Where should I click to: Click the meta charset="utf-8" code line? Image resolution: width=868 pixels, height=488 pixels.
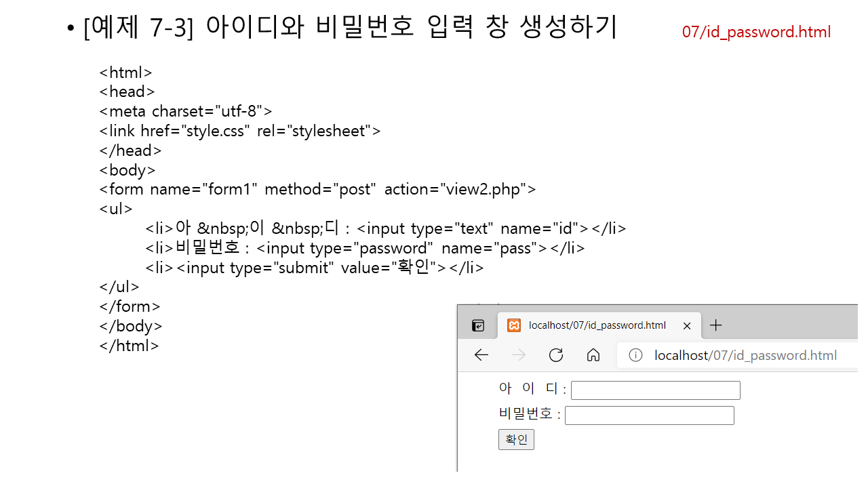tap(186, 111)
